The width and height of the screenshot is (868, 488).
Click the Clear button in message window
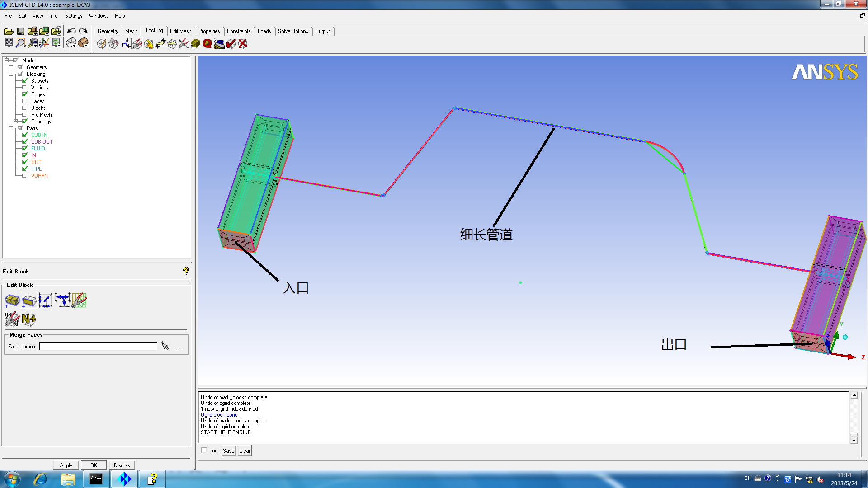pos(245,450)
